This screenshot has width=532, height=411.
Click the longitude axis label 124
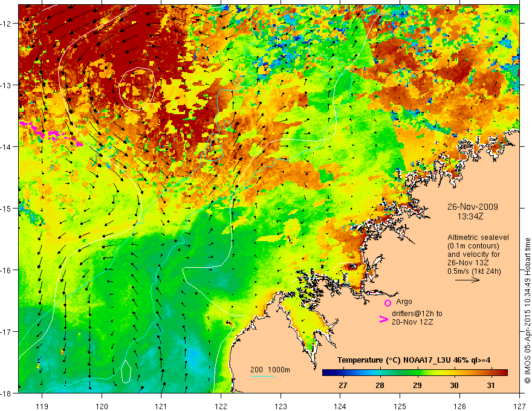coord(340,406)
